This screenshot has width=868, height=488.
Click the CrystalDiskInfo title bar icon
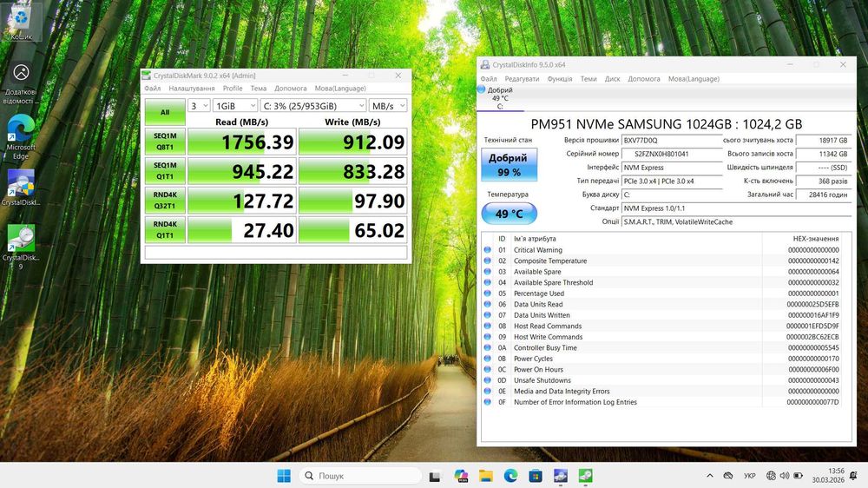click(x=485, y=65)
